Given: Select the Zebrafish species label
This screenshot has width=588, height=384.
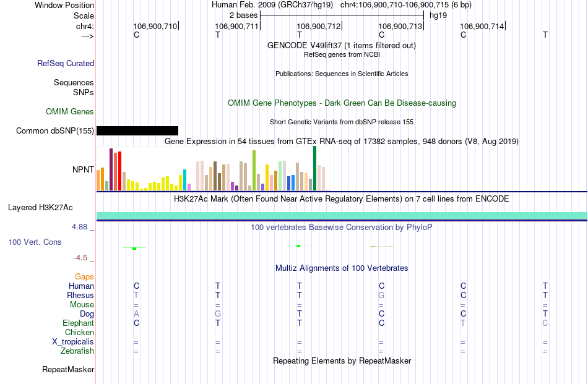Looking at the screenshot, I should point(77,351).
